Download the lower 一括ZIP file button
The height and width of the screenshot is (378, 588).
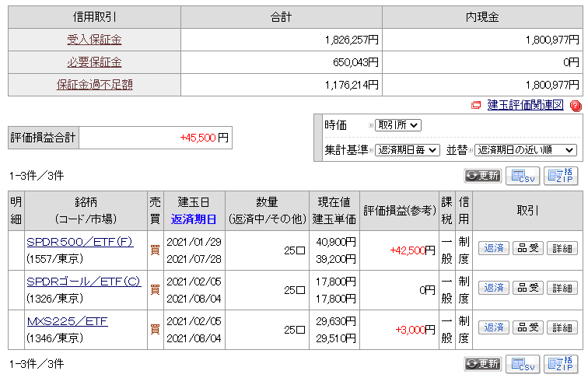(x=561, y=364)
